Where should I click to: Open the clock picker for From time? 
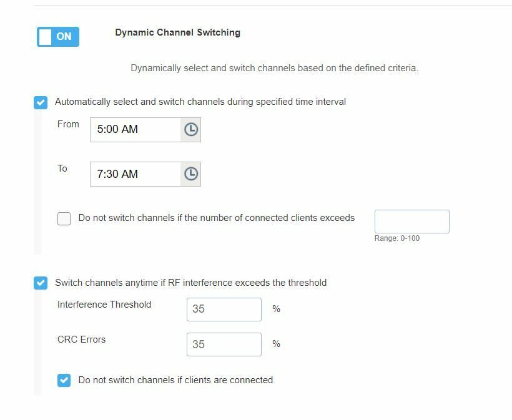(x=191, y=129)
